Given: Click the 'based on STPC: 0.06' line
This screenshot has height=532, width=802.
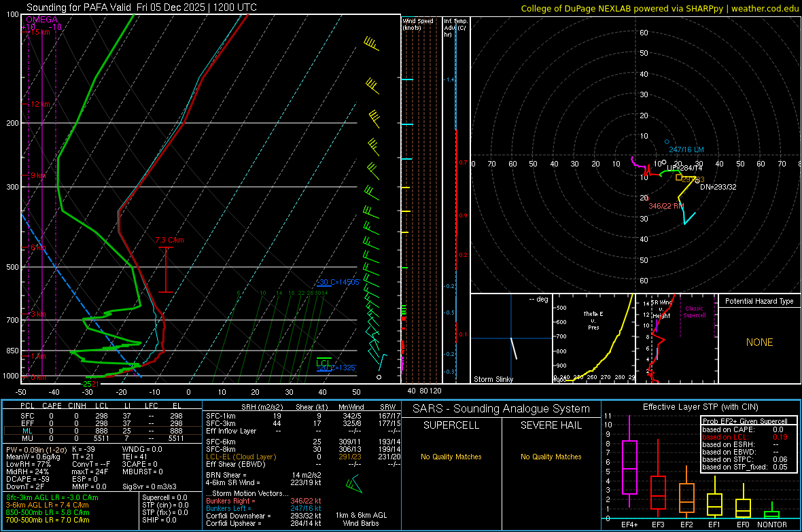Looking at the screenshot, I should (x=745, y=459).
